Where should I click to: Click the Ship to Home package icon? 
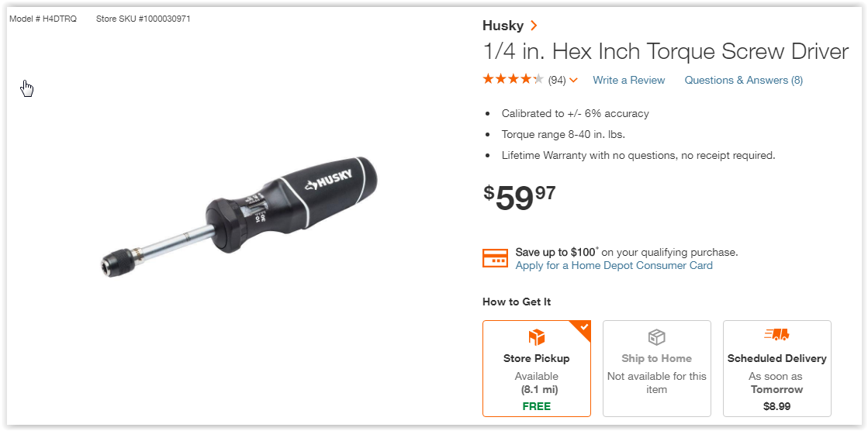tap(656, 337)
